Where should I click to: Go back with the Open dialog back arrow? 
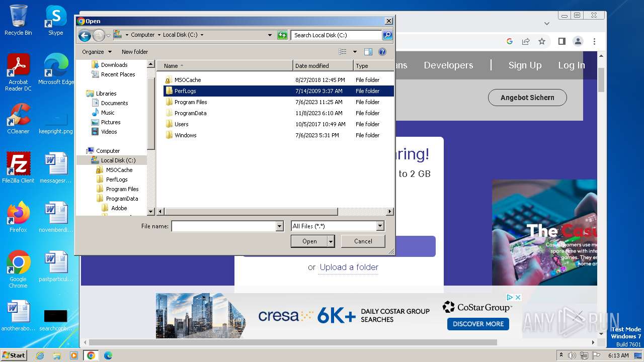[85, 35]
